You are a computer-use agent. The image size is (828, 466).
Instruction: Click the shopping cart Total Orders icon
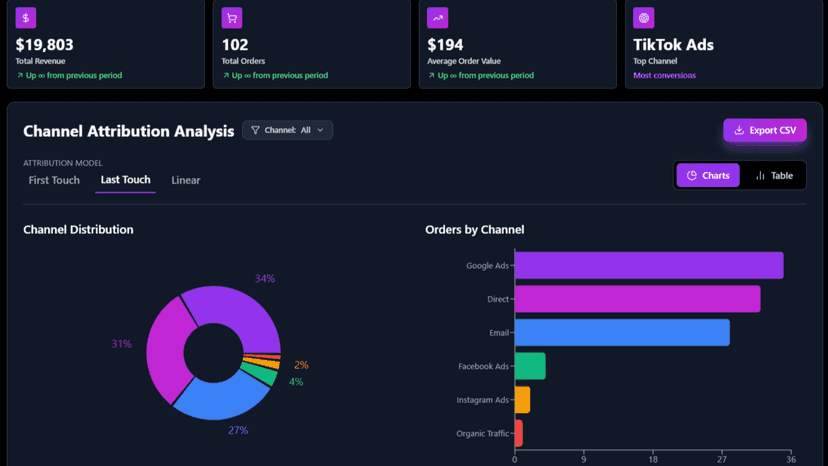click(x=231, y=18)
